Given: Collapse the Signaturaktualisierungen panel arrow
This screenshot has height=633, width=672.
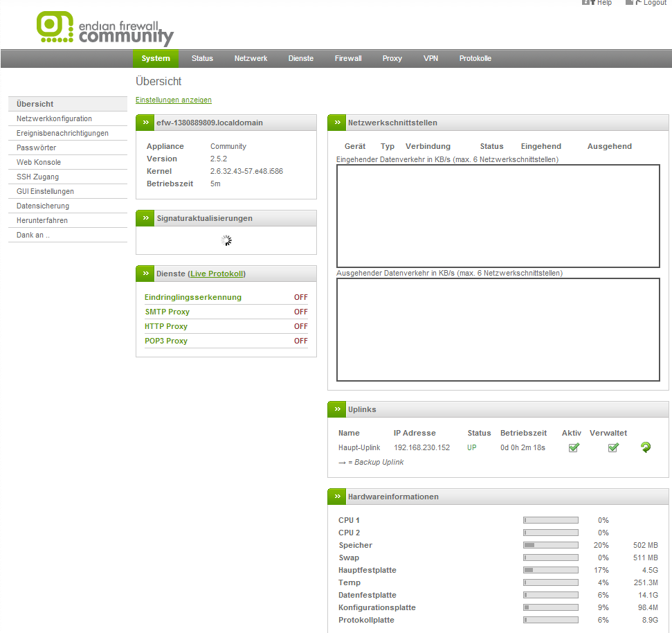Looking at the screenshot, I should (145, 218).
